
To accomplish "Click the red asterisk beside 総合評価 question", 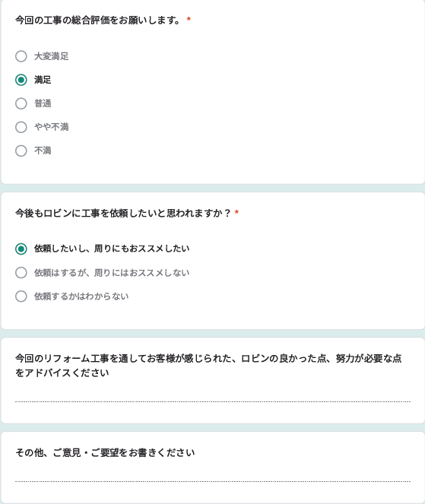I will [x=189, y=20].
